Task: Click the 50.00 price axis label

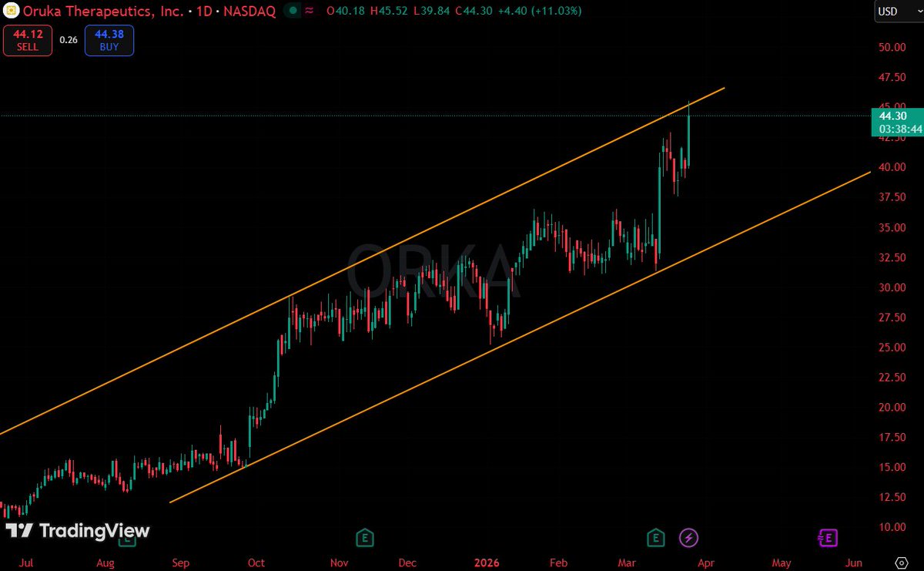Action: point(891,48)
